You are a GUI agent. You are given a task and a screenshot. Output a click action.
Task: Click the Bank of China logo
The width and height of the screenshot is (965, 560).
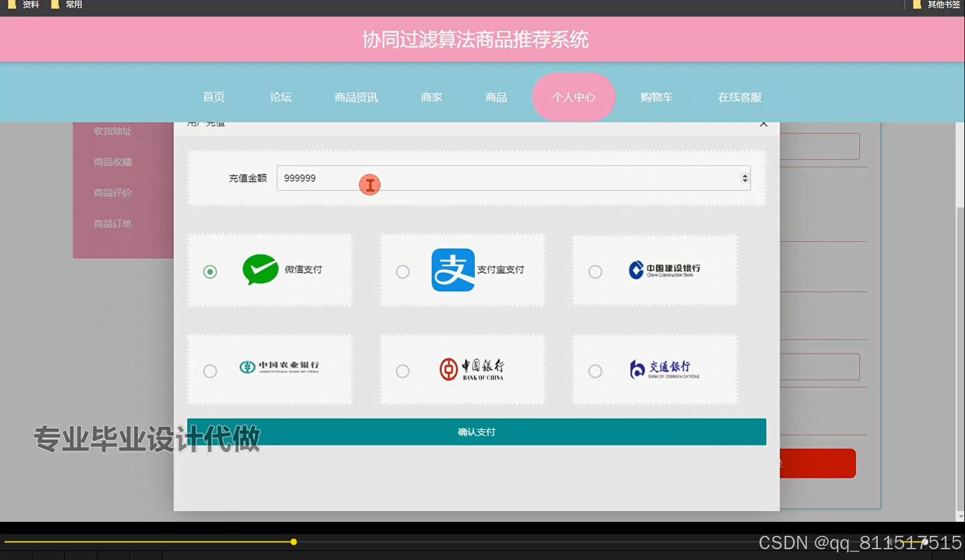472,368
